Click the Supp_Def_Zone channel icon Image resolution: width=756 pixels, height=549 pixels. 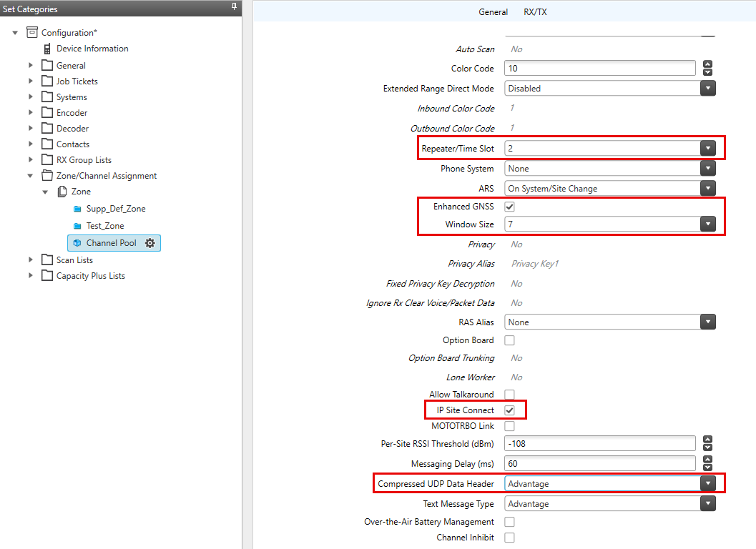click(x=77, y=207)
